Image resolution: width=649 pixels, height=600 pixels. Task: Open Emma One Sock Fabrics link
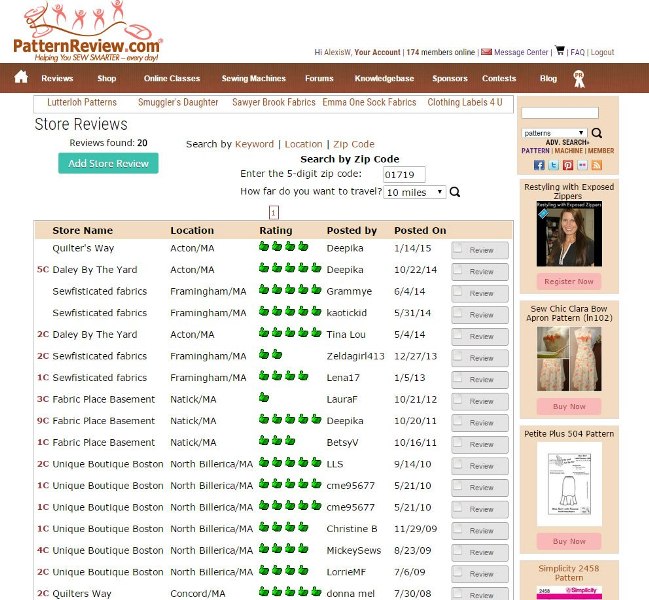point(369,102)
